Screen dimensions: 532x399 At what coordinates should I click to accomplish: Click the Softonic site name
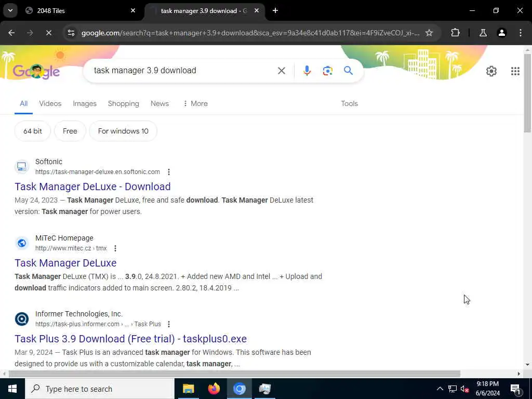tap(49, 162)
